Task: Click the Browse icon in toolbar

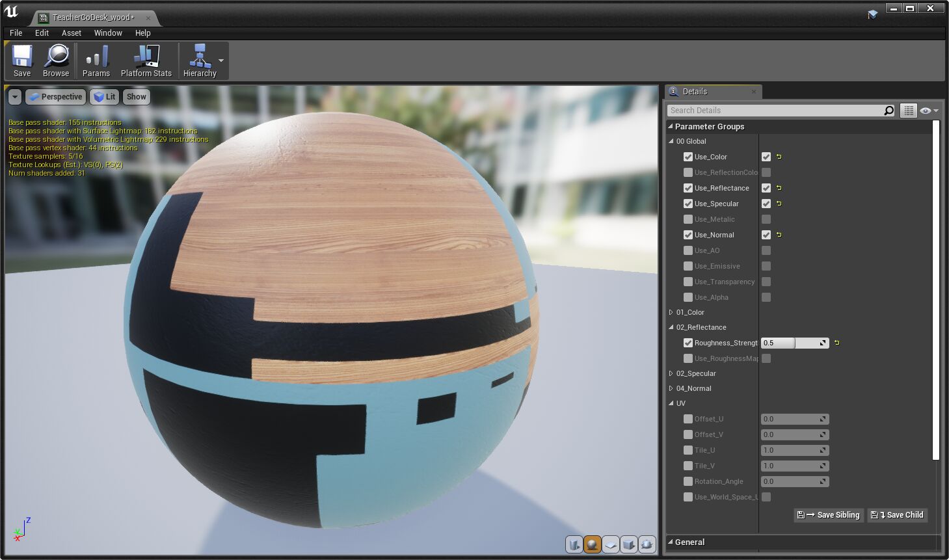Action: pos(56,61)
